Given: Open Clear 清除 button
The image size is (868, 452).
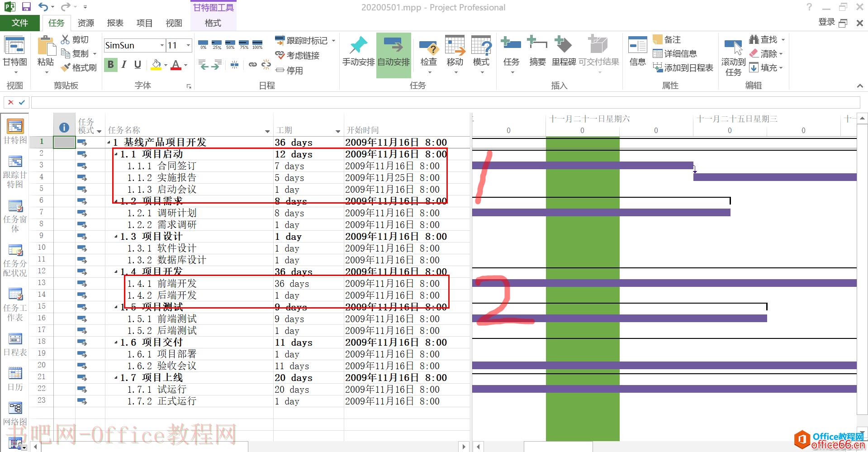Looking at the screenshot, I should (766, 53).
